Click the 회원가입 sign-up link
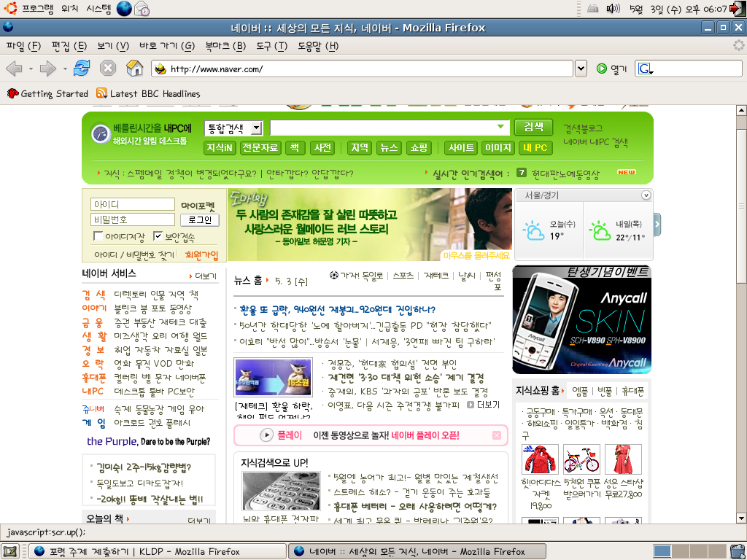The image size is (747, 560). [201, 255]
